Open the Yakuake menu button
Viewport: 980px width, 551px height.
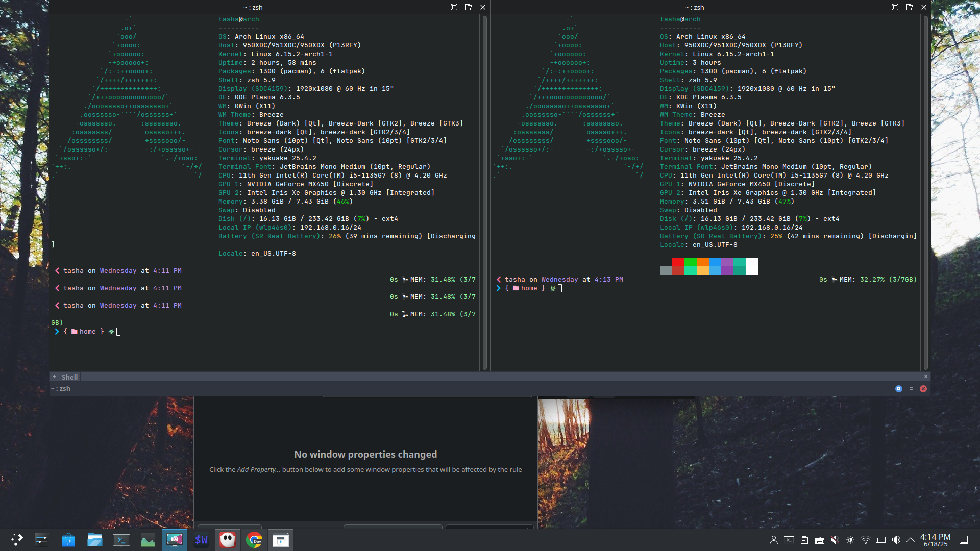pos(911,389)
